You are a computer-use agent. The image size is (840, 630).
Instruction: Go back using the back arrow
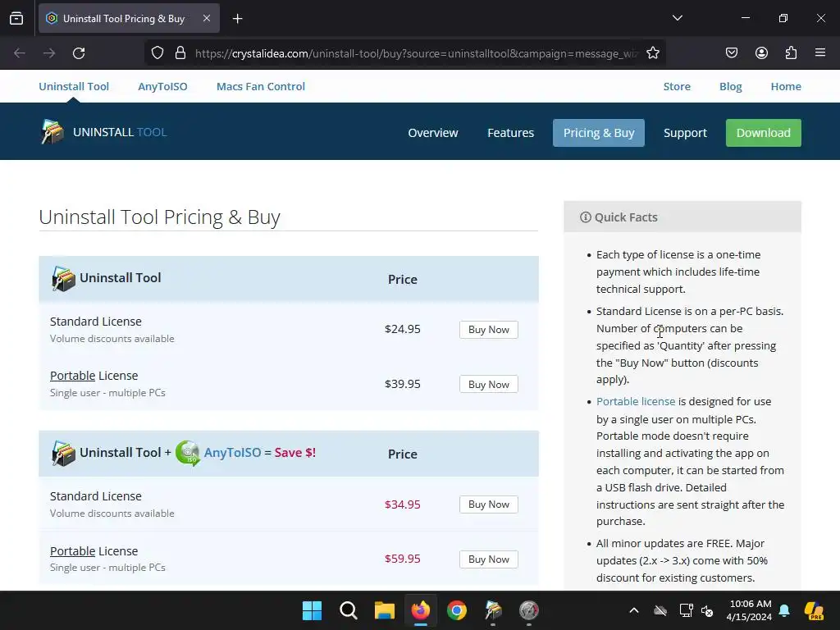tap(20, 53)
